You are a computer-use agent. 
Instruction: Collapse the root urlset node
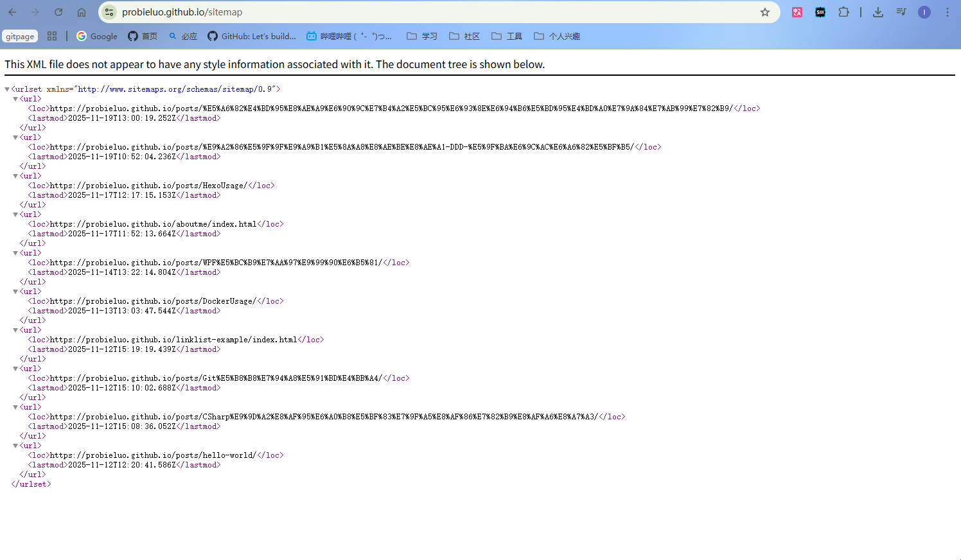click(x=7, y=89)
